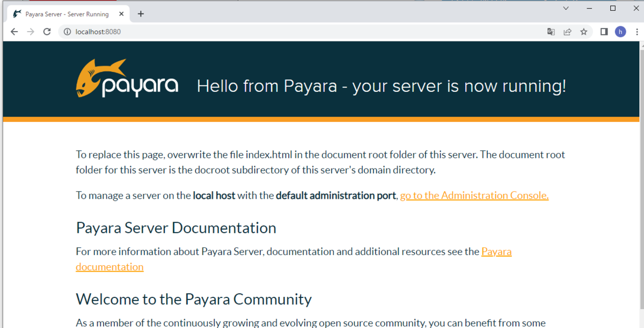Select the Payara Server - Server Running tab
The height and width of the screenshot is (328, 644).
click(x=68, y=14)
